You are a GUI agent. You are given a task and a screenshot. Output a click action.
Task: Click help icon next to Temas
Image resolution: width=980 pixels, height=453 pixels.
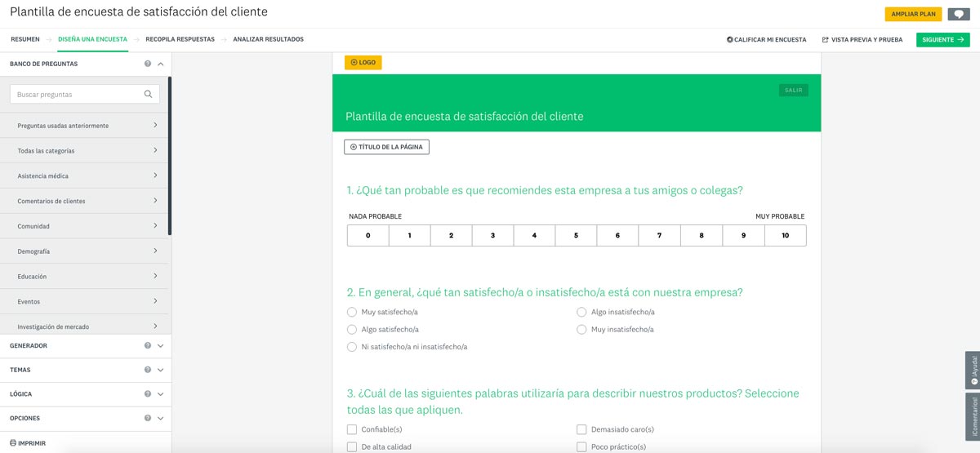(x=148, y=370)
